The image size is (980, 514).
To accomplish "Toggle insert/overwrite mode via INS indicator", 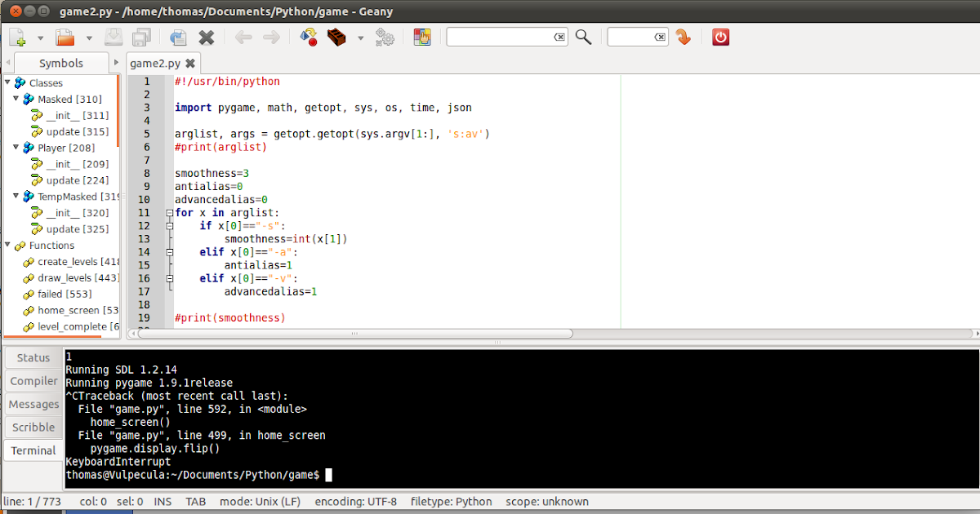I will tap(163, 501).
